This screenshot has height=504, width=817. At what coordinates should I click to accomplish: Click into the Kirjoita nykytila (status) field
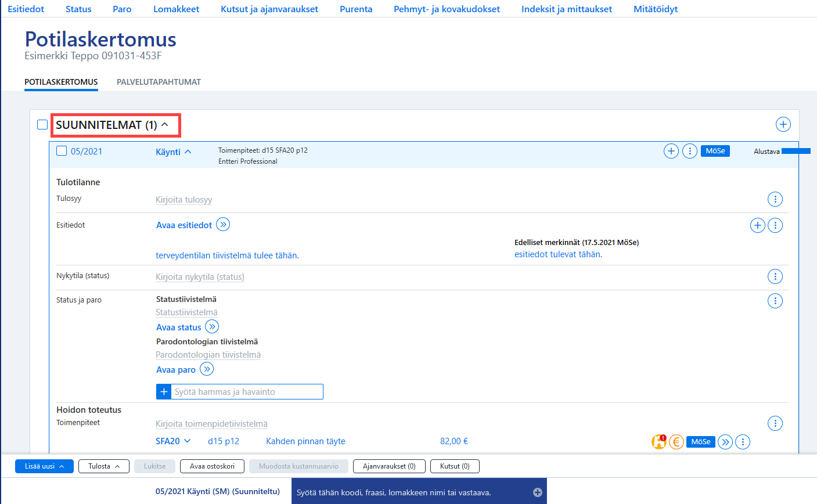[x=200, y=277]
